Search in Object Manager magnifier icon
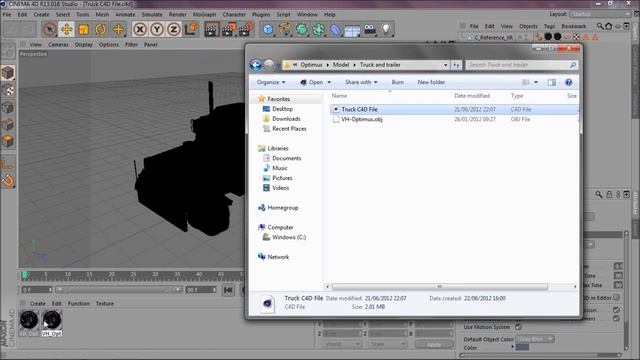The height and width of the screenshot is (360, 640). click(x=600, y=26)
